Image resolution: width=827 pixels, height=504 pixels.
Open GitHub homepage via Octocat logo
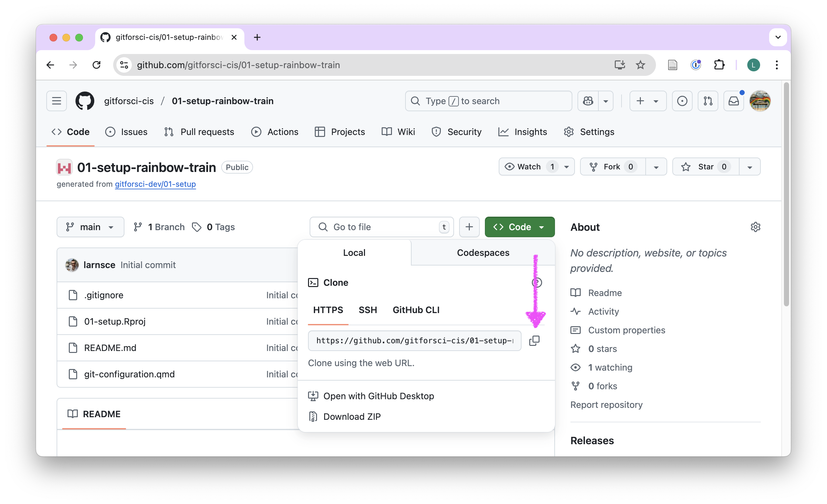point(85,101)
